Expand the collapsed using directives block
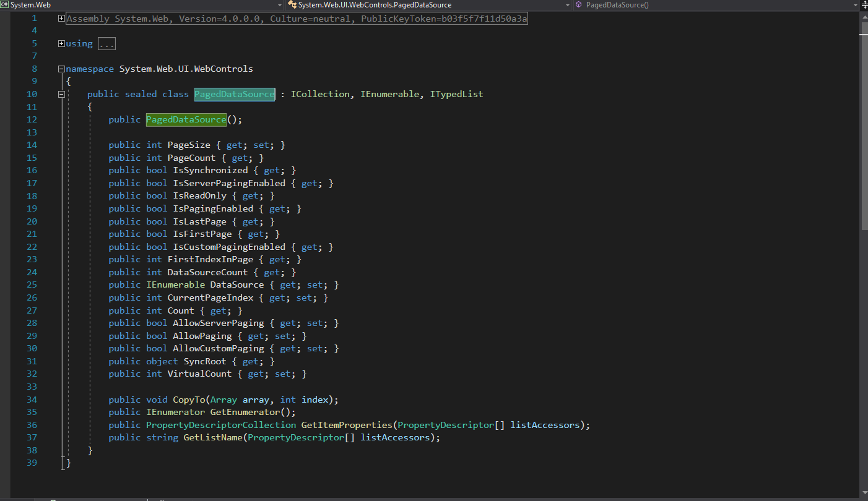Image resolution: width=868 pixels, height=501 pixels. click(x=61, y=43)
